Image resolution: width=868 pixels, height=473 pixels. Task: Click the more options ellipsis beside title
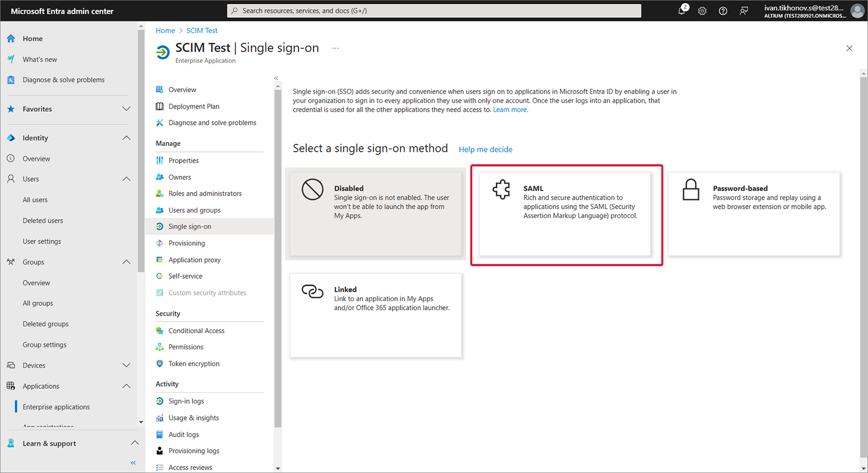click(x=335, y=48)
